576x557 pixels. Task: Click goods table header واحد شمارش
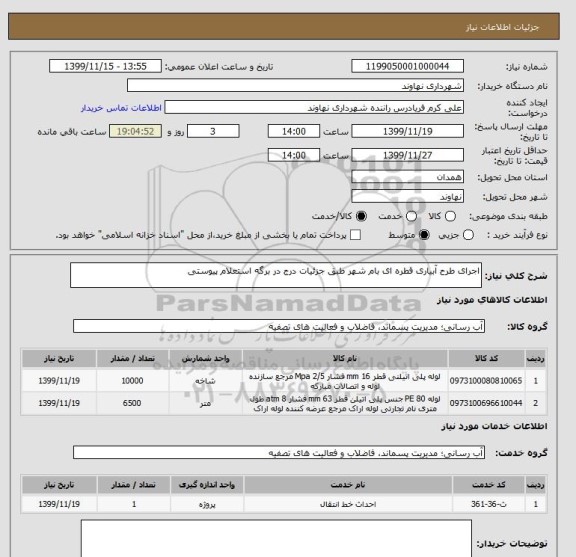tap(205, 358)
